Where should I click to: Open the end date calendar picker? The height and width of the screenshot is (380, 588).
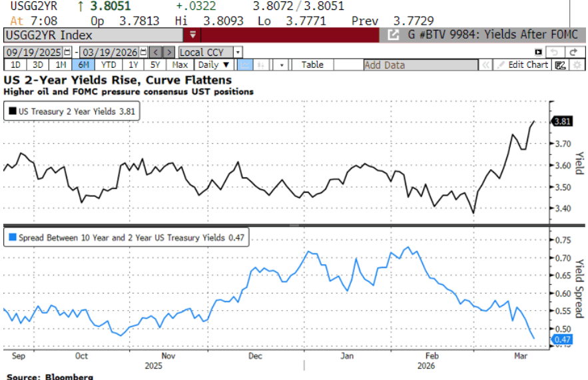click(144, 52)
